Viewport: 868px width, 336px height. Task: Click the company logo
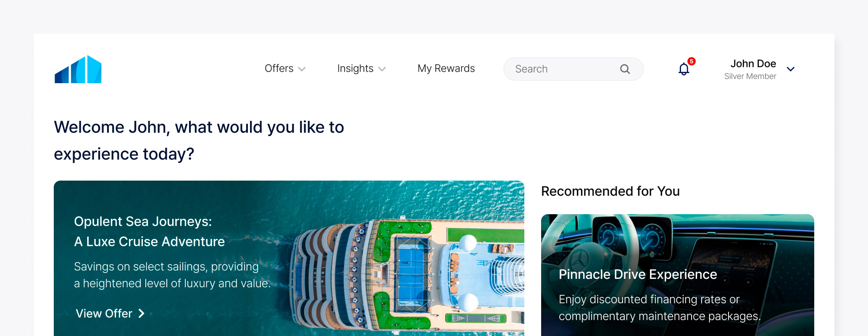(78, 69)
